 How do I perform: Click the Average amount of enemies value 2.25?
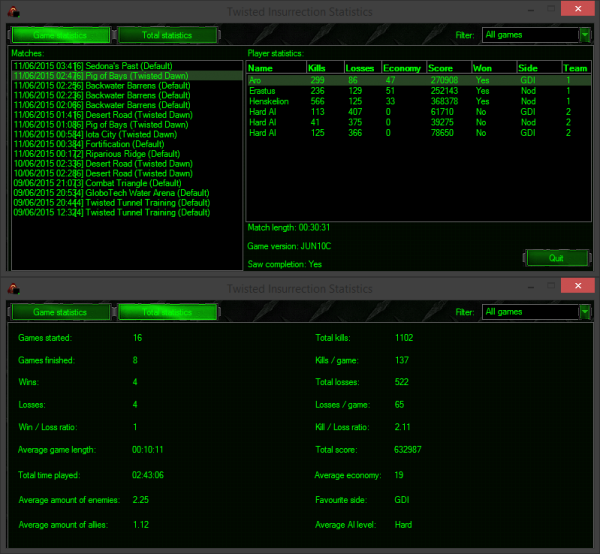[x=140, y=500]
